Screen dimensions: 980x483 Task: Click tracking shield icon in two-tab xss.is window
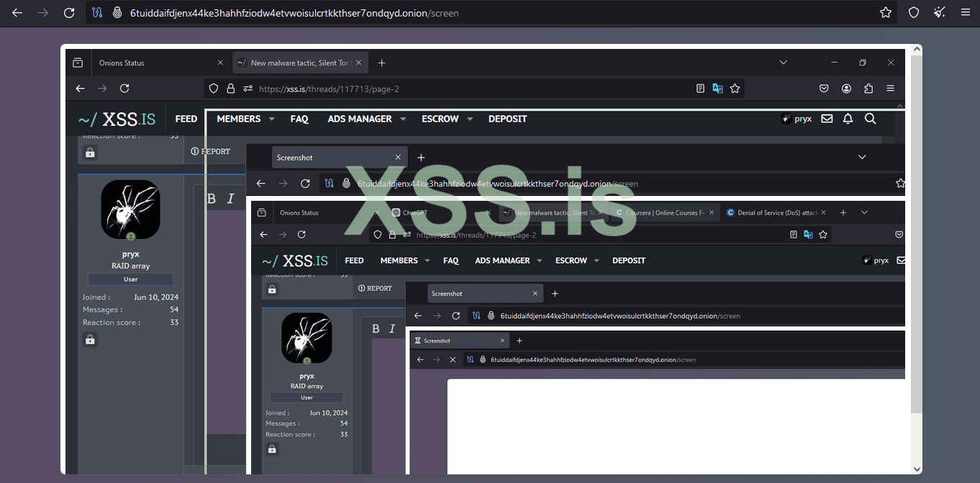pos(214,89)
